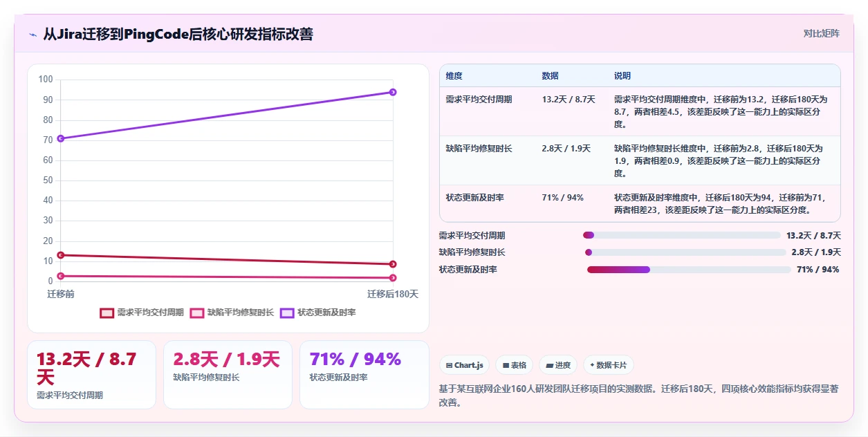Click the pink data point at 迁移后180天
This screenshot has height=437, width=868.
click(x=393, y=278)
